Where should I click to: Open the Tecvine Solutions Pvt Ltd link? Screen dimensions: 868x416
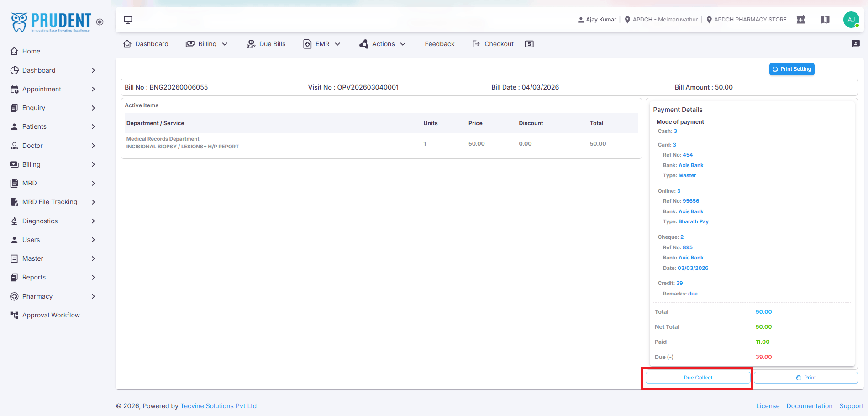coord(218,406)
